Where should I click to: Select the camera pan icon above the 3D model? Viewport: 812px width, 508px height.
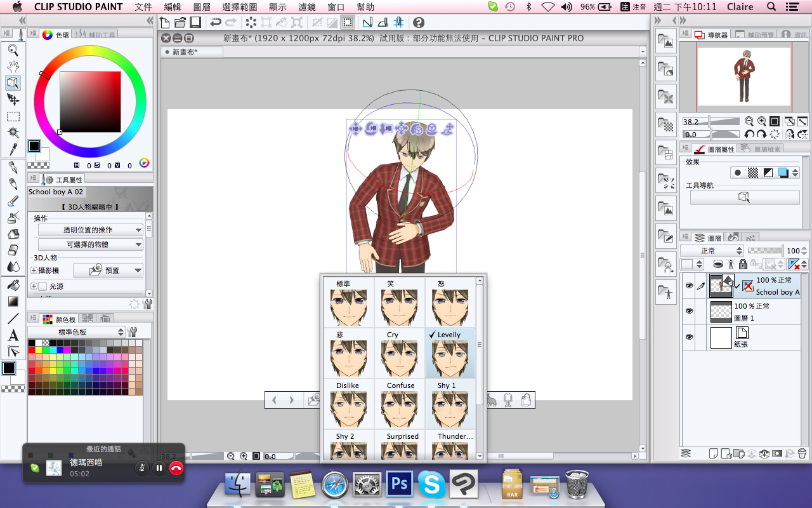click(356, 128)
